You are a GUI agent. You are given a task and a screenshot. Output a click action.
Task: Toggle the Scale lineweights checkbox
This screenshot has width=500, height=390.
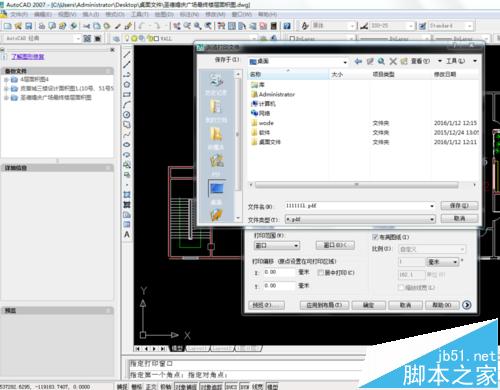pyautogui.click(x=402, y=287)
